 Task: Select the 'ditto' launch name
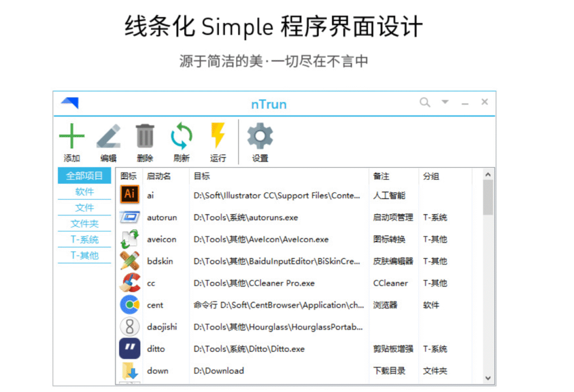point(156,349)
